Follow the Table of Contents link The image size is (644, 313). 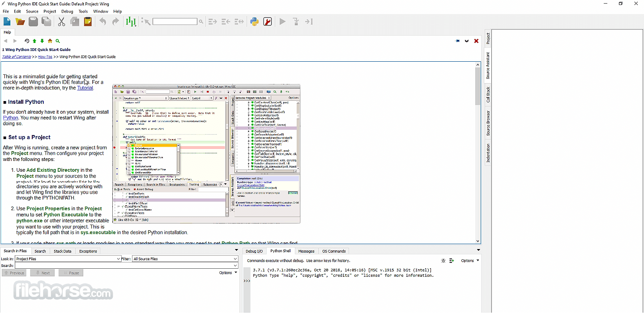coord(17,57)
